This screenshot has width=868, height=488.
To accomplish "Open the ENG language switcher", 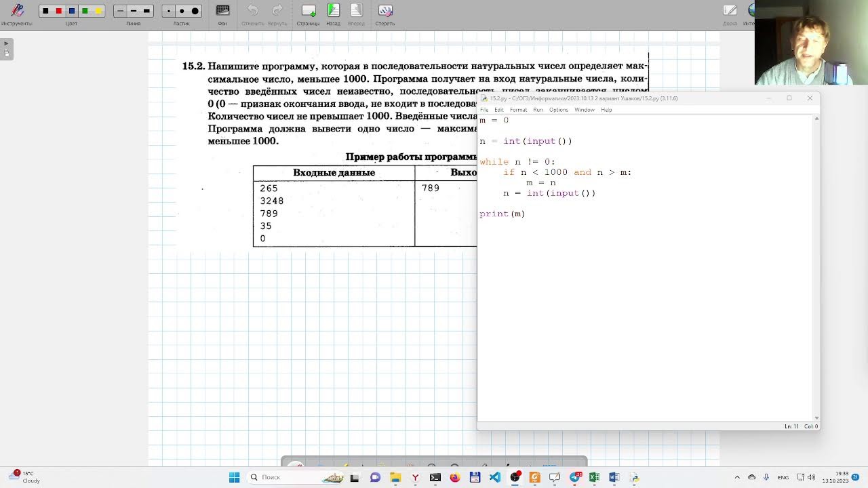I will coord(783,477).
